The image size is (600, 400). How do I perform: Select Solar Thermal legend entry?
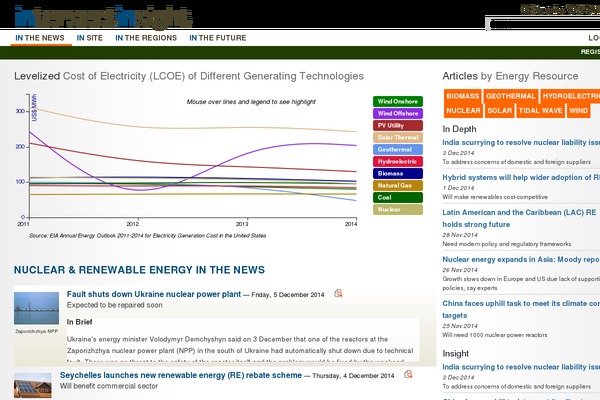pyautogui.click(x=398, y=137)
